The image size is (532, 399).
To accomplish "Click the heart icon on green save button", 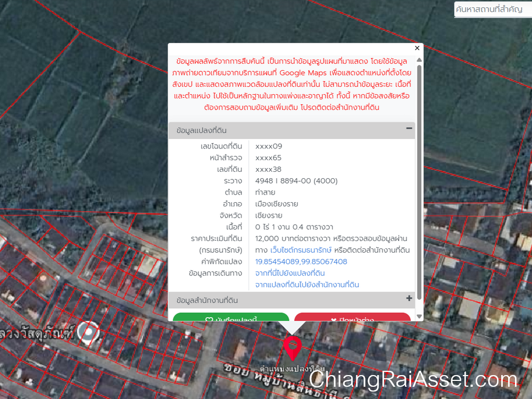I will [x=209, y=320].
